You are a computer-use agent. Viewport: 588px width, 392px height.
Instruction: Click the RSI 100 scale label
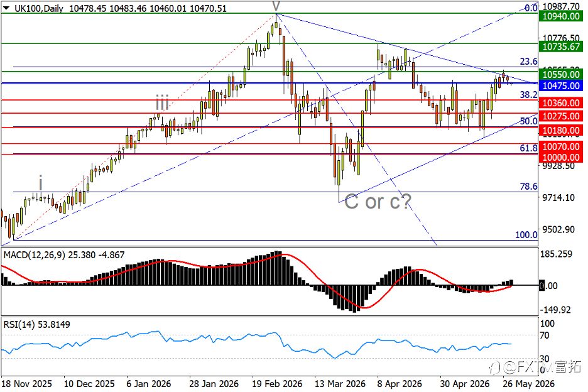point(547,324)
